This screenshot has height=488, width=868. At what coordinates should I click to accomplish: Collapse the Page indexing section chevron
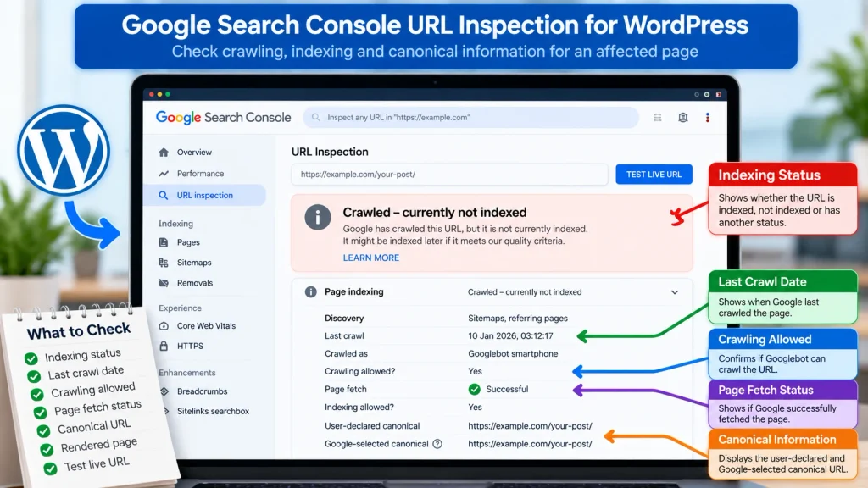[x=674, y=292]
